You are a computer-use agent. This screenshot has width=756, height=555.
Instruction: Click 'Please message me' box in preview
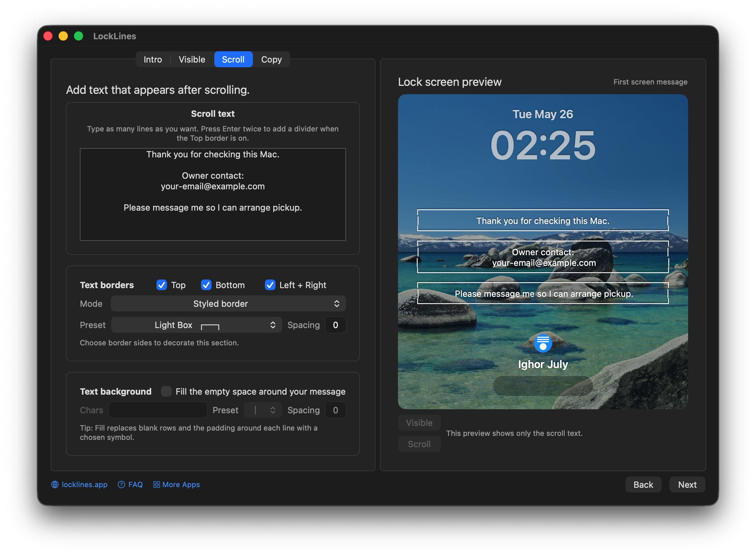(543, 293)
